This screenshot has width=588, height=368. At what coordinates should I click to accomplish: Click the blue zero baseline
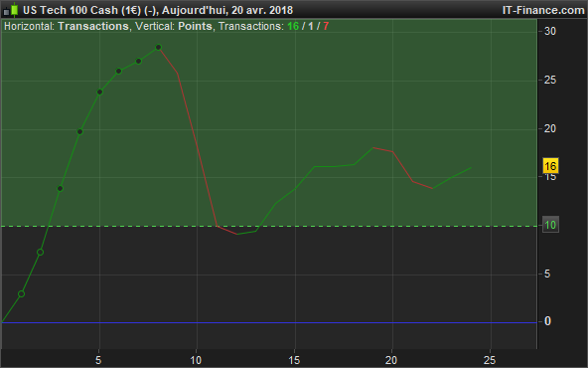(269, 322)
